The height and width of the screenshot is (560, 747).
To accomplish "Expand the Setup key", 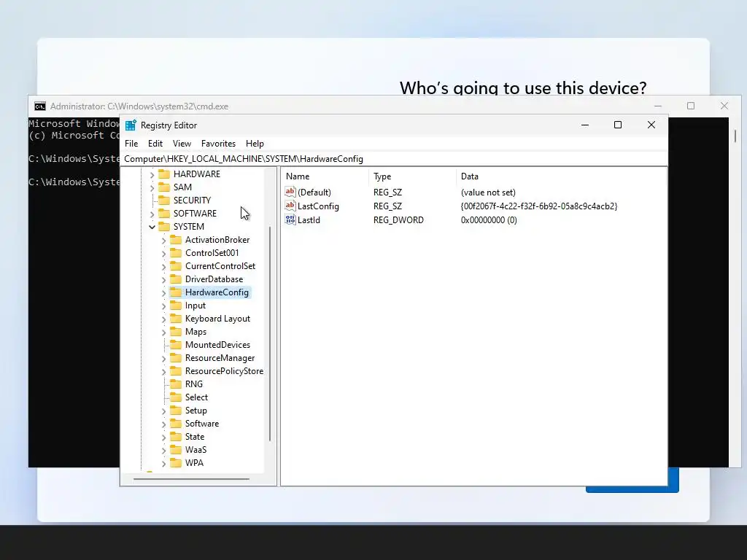I will pyautogui.click(x=164, y=411).
